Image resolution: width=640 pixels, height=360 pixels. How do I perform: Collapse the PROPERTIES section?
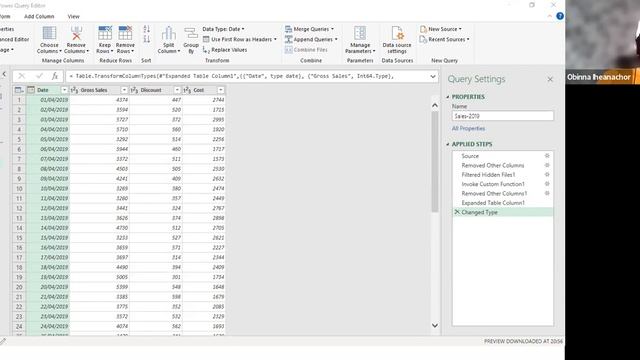pyautogui.click(x=448, y=97)
